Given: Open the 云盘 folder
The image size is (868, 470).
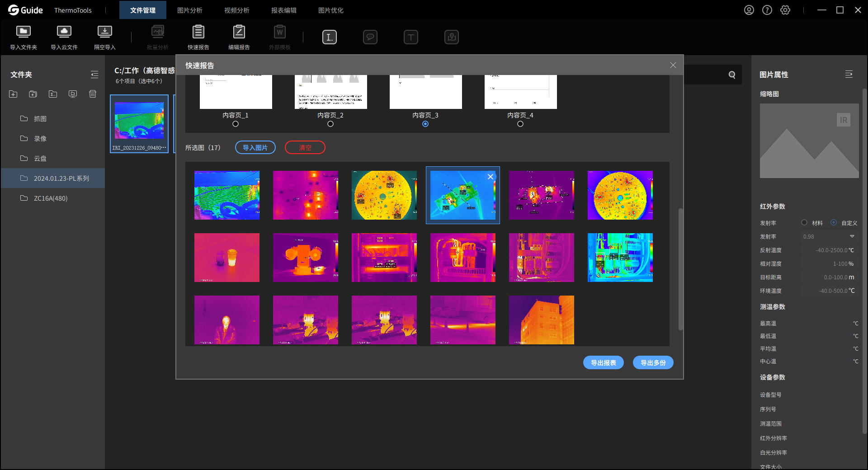Looking at the screenshot, I should point(52,159).
